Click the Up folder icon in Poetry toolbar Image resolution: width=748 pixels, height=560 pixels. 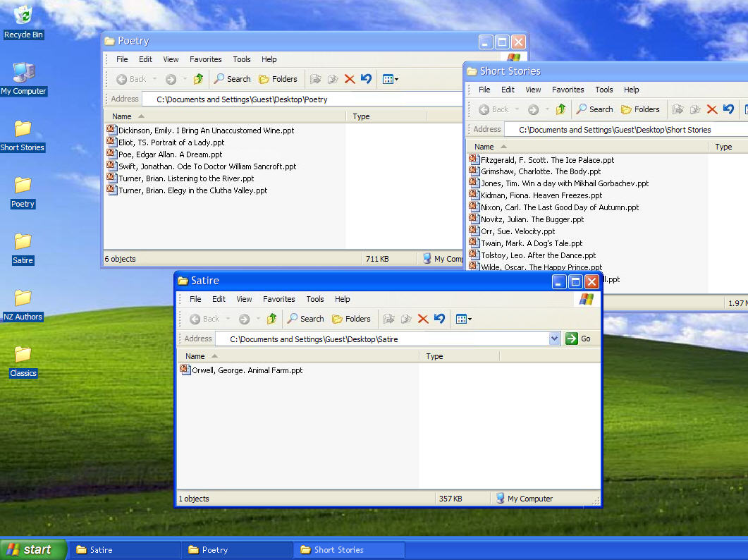click(199, 79)
